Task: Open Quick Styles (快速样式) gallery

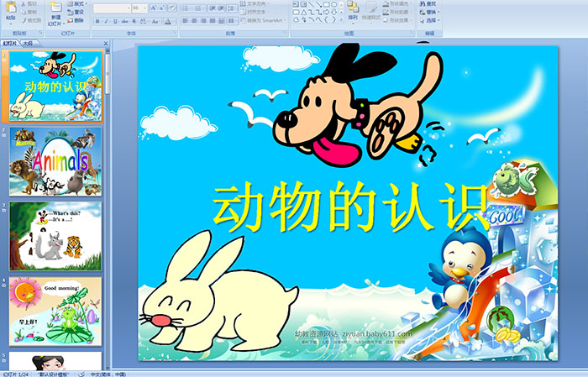Action: click(x=371, y=11)
